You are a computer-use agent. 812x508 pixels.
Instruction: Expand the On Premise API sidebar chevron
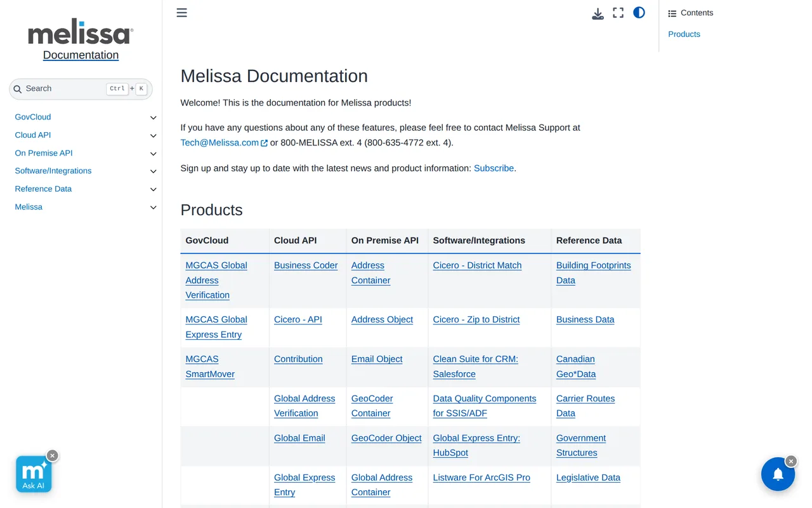tap(153, 154)
